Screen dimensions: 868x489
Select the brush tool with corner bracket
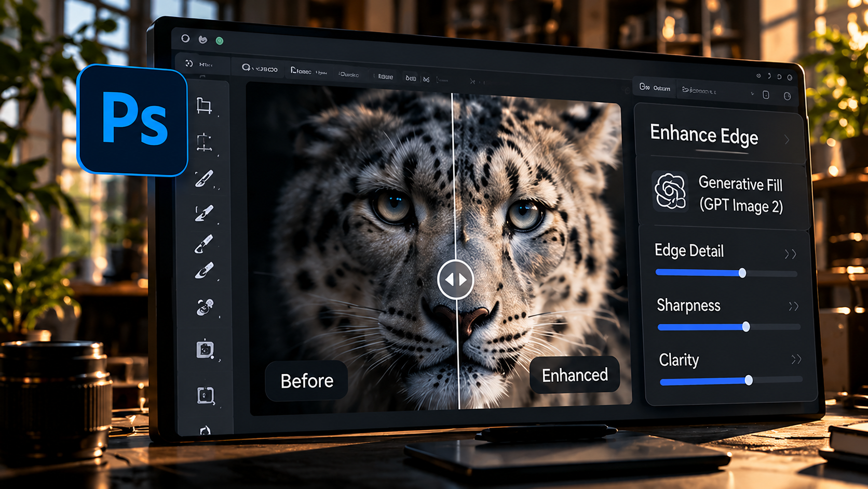pos(204,213)
